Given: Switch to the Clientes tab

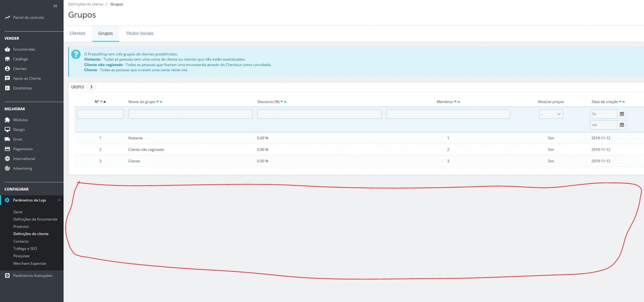Looking at the screenshot, I should (77, 34).
